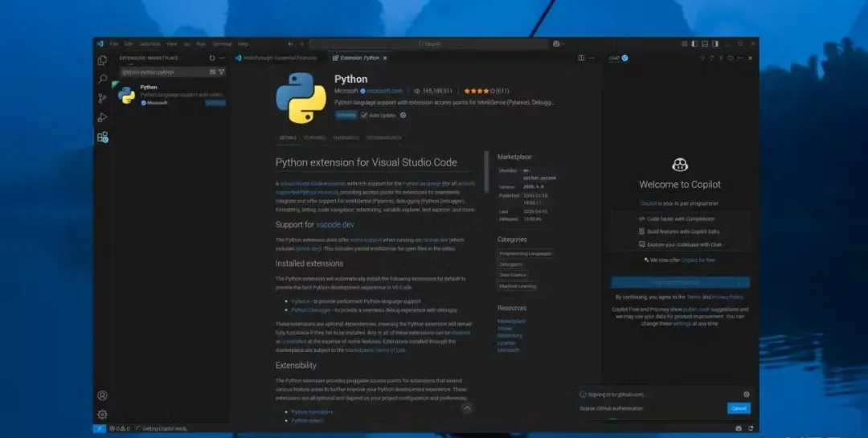Open Chat panel more actions ellipsis
Viewport: 868px width, 438px height.
point(740,58)
